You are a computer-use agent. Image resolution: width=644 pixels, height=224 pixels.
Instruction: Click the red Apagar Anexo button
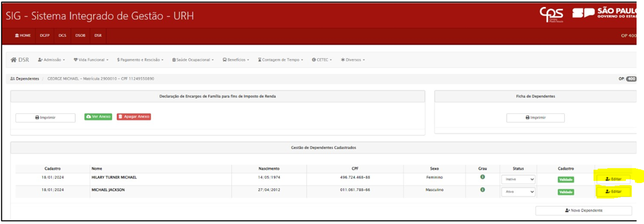point(134,117)
